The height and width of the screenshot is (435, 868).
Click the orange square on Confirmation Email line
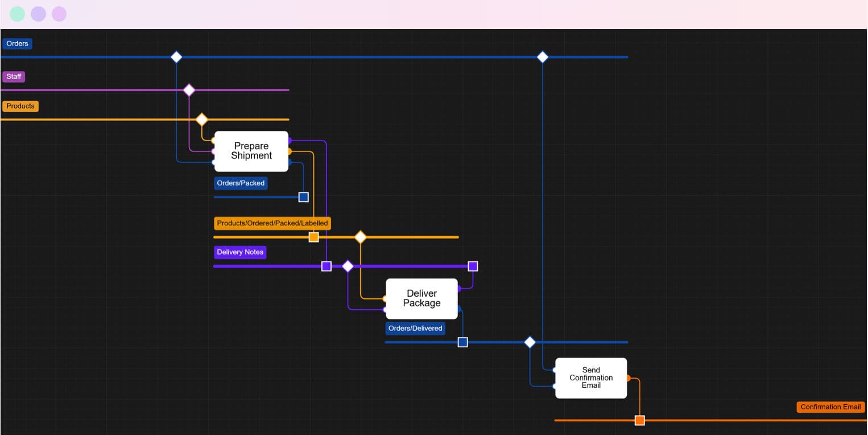click(x=640, y=421)
